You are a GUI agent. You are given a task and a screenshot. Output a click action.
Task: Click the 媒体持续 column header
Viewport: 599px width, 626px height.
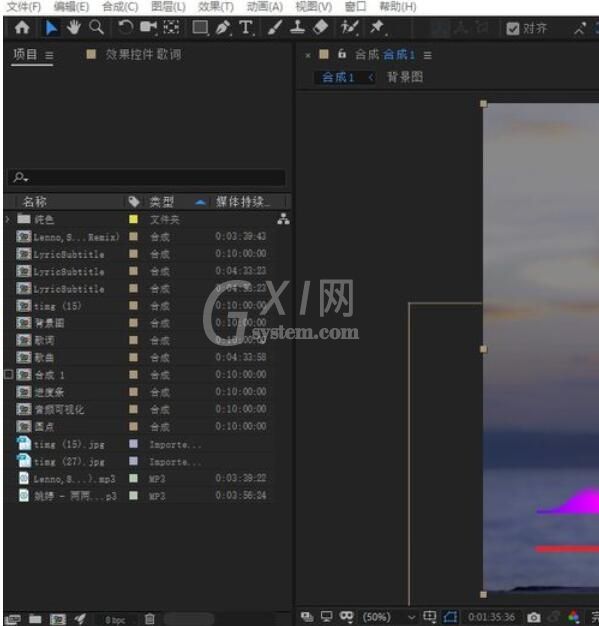pyautogui.click(x=243, y=202)
